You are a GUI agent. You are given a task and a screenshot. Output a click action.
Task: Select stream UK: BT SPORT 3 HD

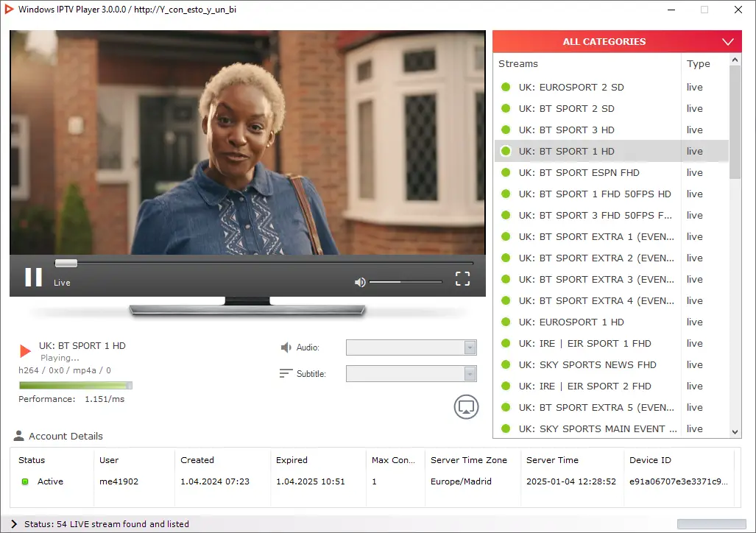tap(612, 130)
